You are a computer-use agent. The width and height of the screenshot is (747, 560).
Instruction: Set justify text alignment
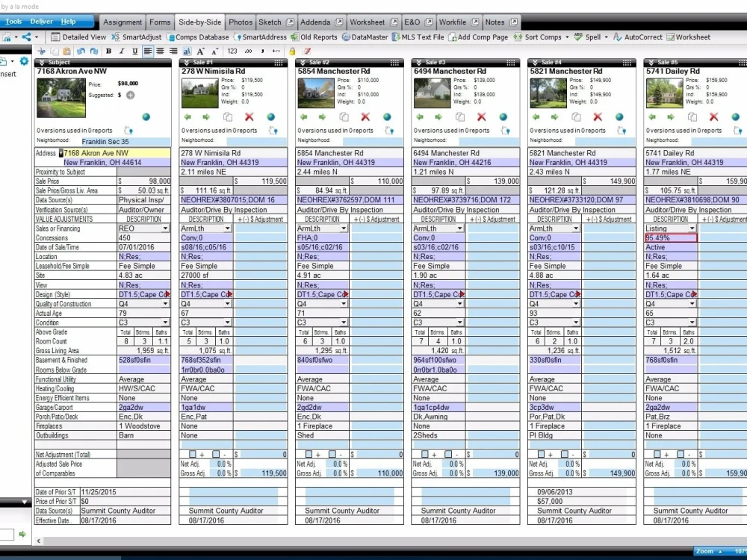[173, 51]
